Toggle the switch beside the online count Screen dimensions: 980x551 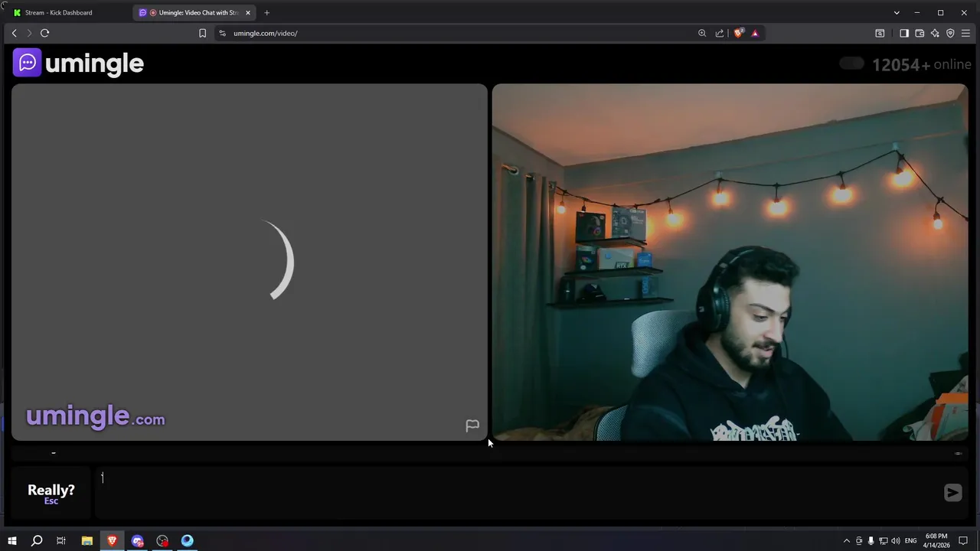(851, 64)
